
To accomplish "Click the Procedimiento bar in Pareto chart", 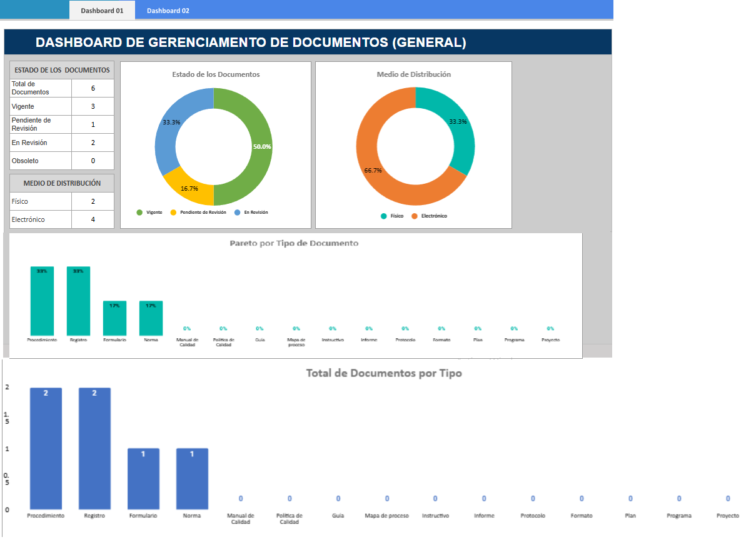I will tap(42, 301).
